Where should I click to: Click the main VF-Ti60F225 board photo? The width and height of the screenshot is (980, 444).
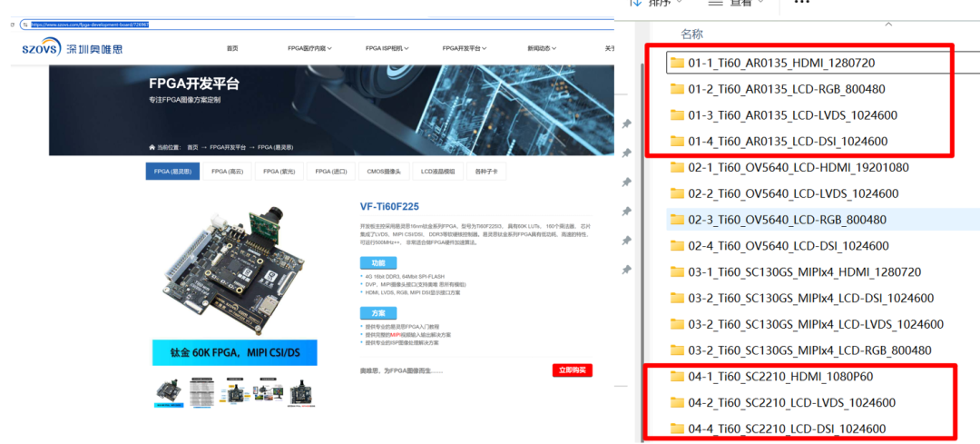pyautogui.click(x=232, y=271)
